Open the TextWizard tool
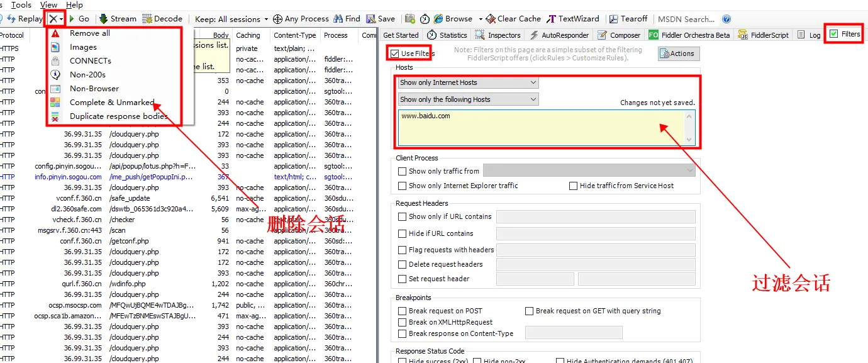Viewport: 868px width, 363px height. click(x=573, y=19)
